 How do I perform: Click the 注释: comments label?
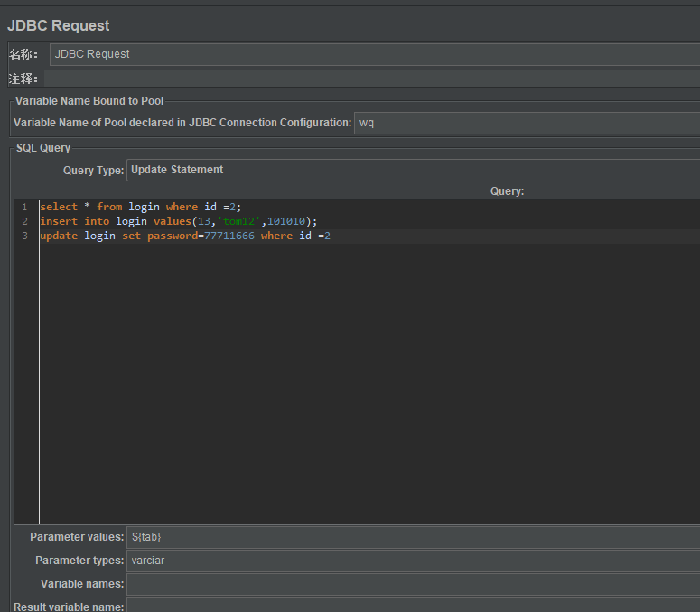click(23, 79)
